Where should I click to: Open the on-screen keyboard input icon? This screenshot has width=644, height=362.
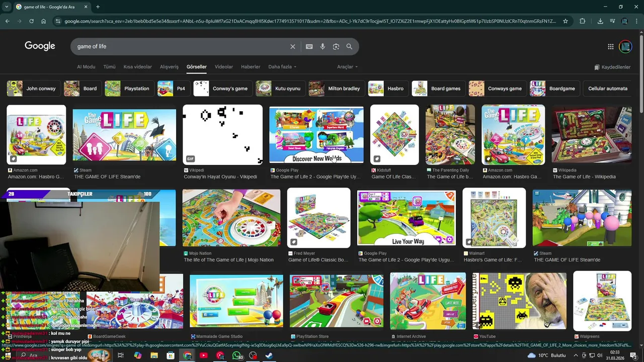[x=309, y=46]
